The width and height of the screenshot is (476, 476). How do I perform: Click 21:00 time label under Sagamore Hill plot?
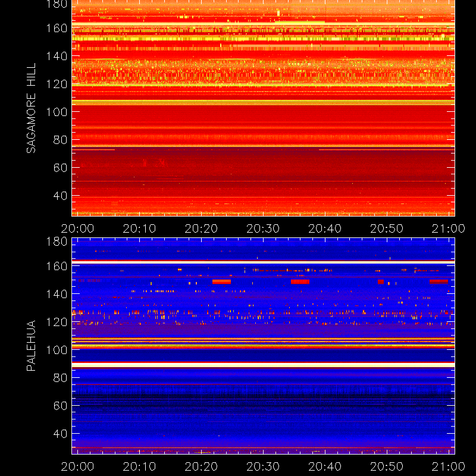449,228
